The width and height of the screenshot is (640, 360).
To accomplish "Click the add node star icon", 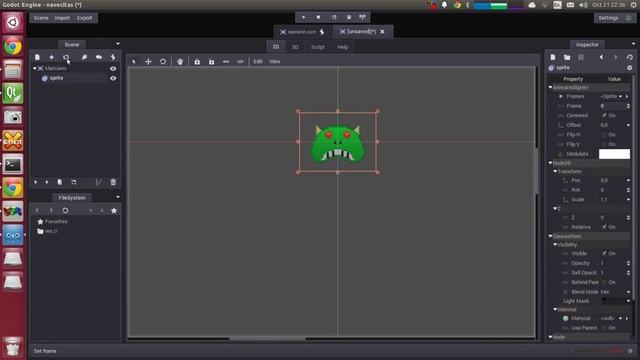I will tap(51, 57).
